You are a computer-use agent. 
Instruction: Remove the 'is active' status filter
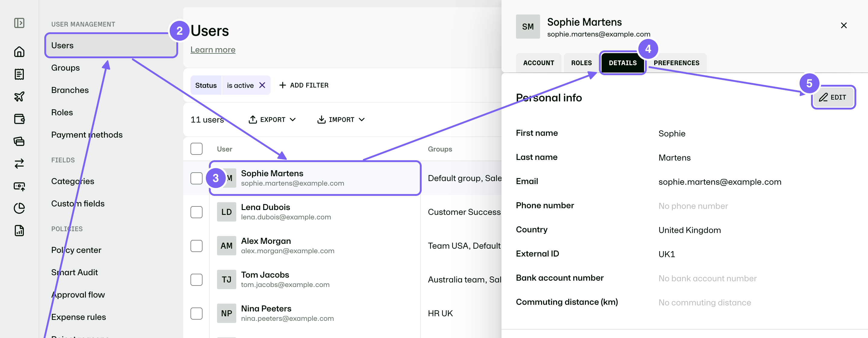(x=262, y=85)
